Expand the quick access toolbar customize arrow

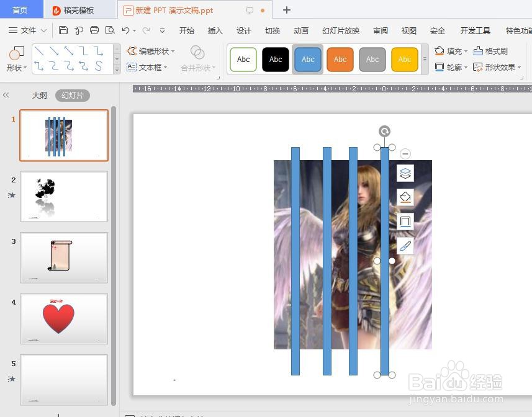163,30
